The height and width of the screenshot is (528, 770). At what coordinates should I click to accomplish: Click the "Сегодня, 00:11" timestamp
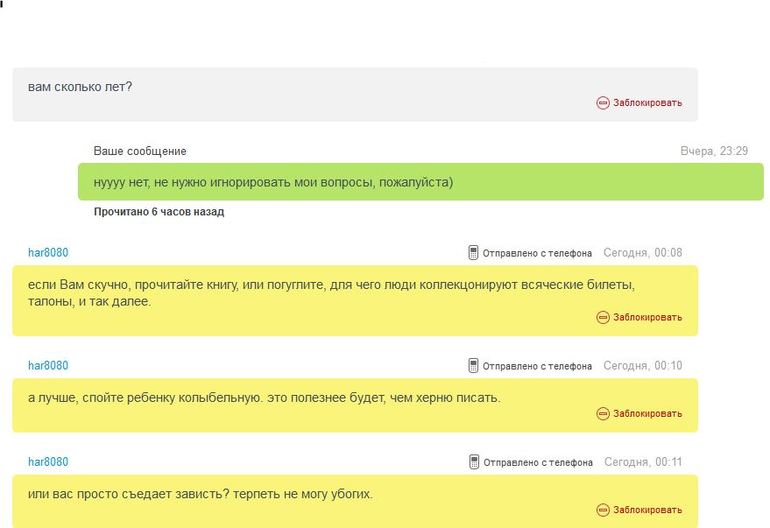pos(643,462)
